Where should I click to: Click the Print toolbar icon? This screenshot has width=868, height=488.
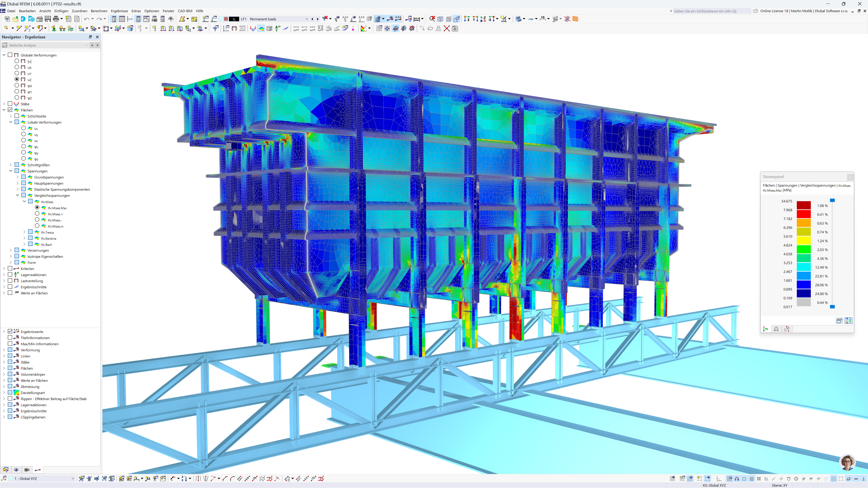point(56,19)
